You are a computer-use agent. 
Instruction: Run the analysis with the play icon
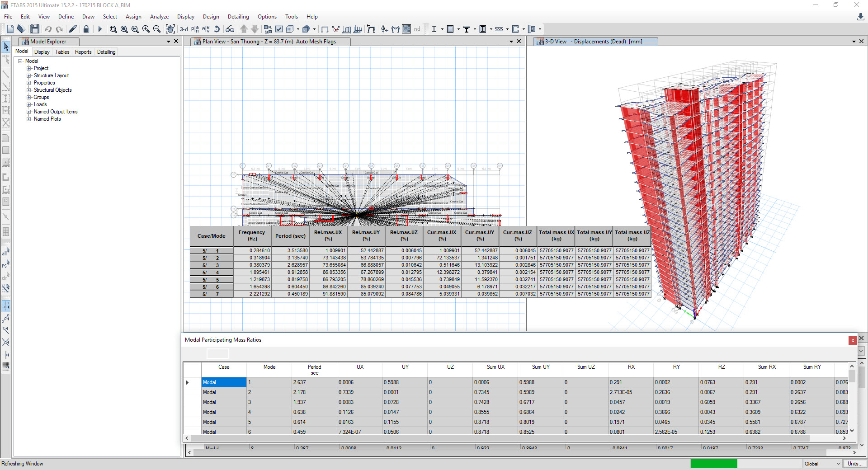(100, 29)
